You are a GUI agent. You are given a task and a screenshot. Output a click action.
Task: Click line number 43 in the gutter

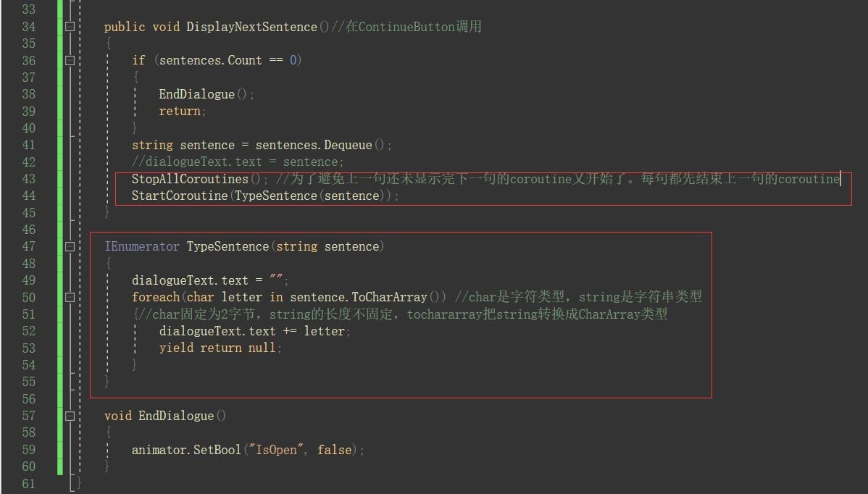click(x=28, y=179)
